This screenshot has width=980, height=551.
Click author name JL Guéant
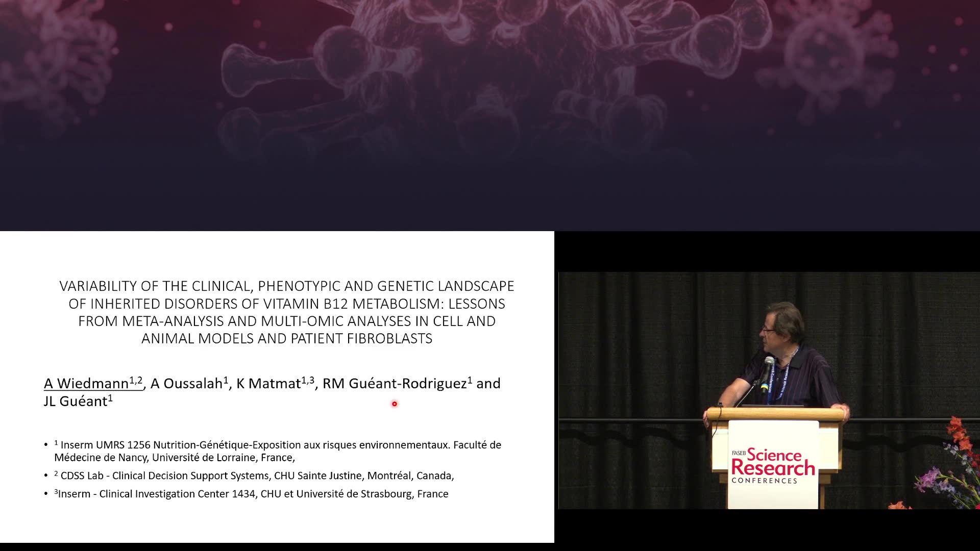(78, 401)
